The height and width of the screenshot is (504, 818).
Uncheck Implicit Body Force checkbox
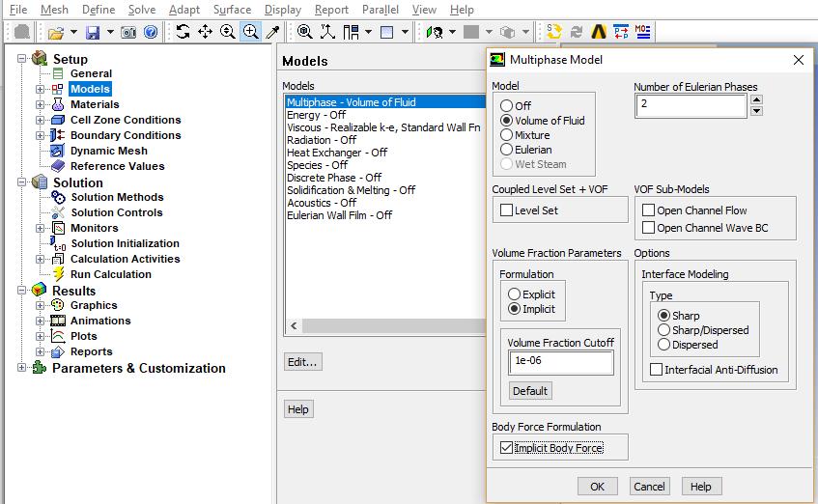pyautogui.click(x=506, y=448)
